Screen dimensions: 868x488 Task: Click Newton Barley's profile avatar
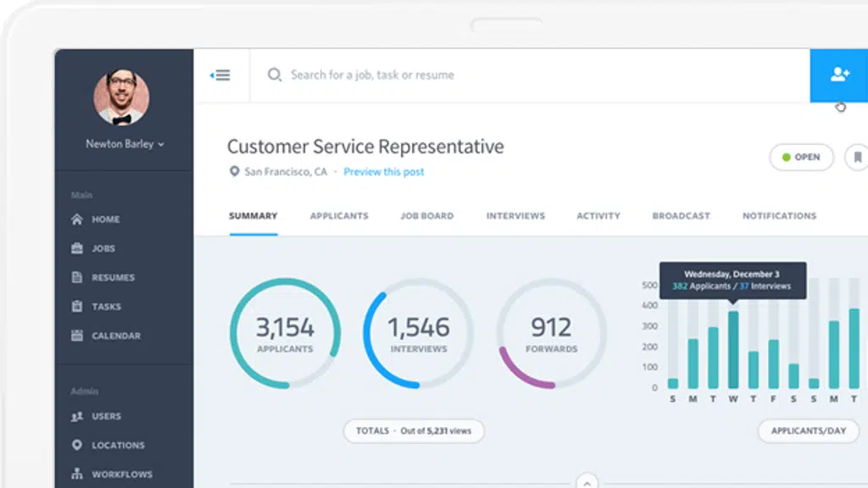(121, 97)
